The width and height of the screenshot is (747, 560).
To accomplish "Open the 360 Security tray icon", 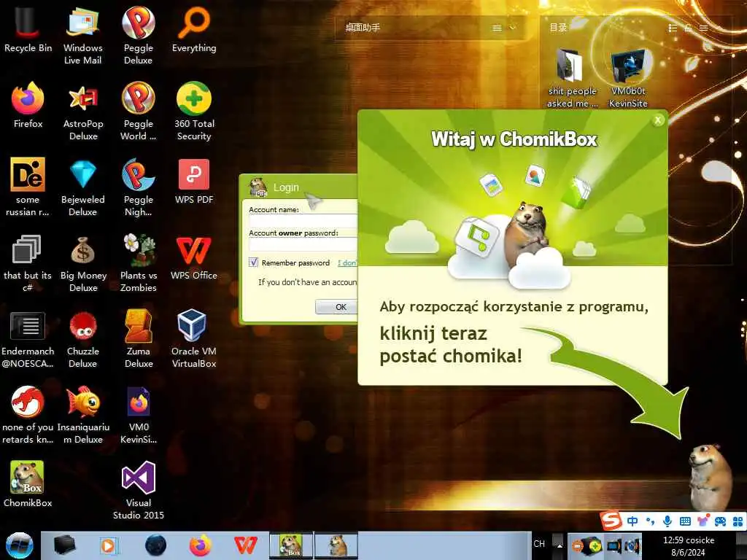I will point(595,546).
